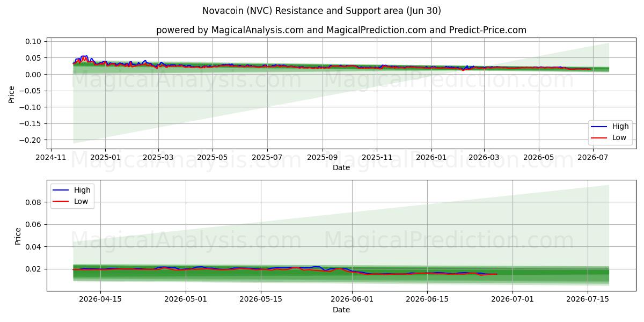Click the '2026-05' date label on the top chart axis
Viewport: 644px width, 322px height.
point(538,157)
